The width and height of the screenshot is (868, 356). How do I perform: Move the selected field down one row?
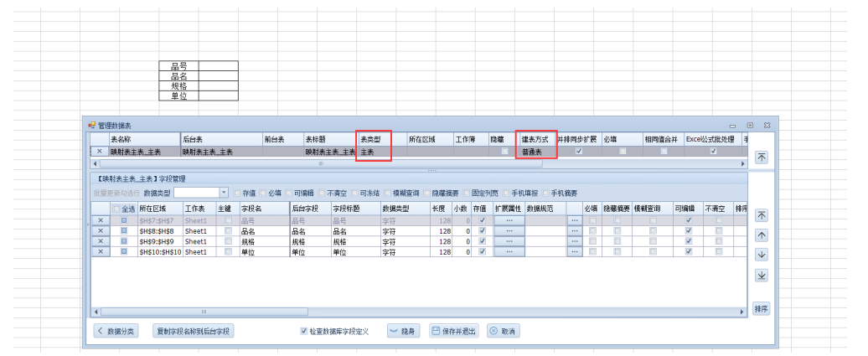click(761, 254)
